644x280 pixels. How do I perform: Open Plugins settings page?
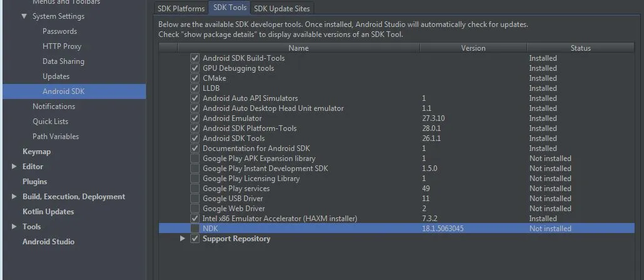(x=34, y=181)
